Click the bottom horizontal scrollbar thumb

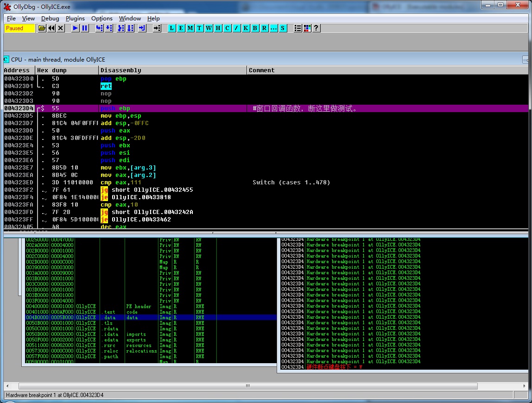(x=247, y=386)
